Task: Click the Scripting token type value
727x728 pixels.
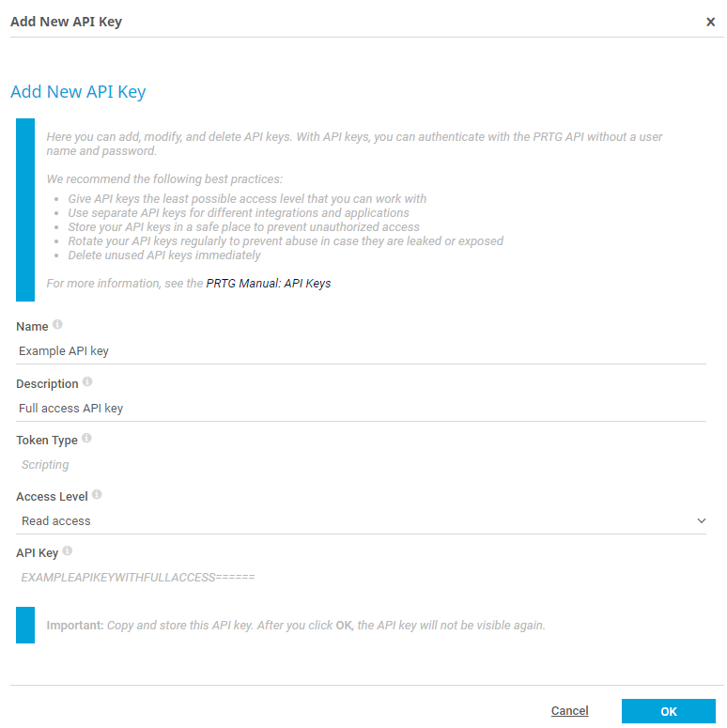Action: pyautogui.click(x=45, y=464)
